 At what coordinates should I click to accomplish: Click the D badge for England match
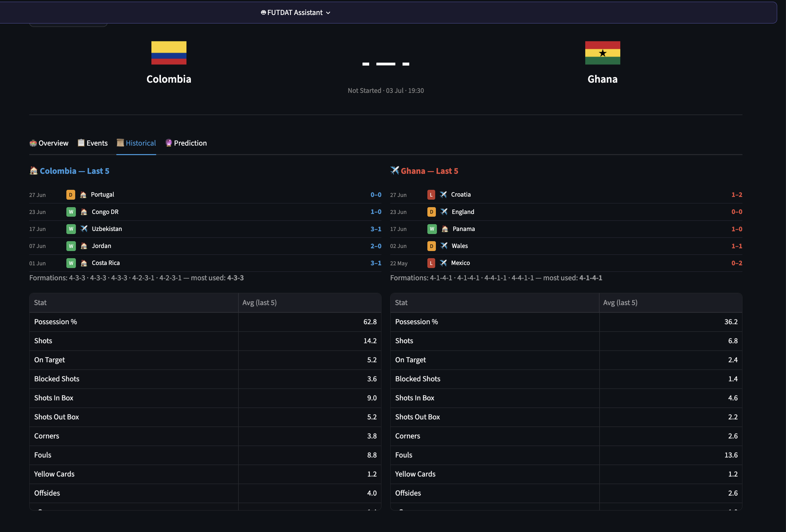pyautogui.click(x=431, y=212)
